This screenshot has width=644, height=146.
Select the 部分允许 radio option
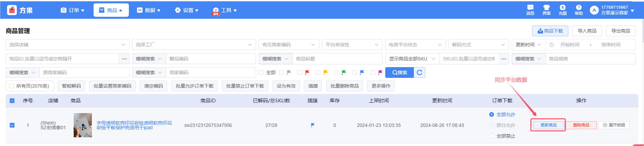tap(492, 125)
